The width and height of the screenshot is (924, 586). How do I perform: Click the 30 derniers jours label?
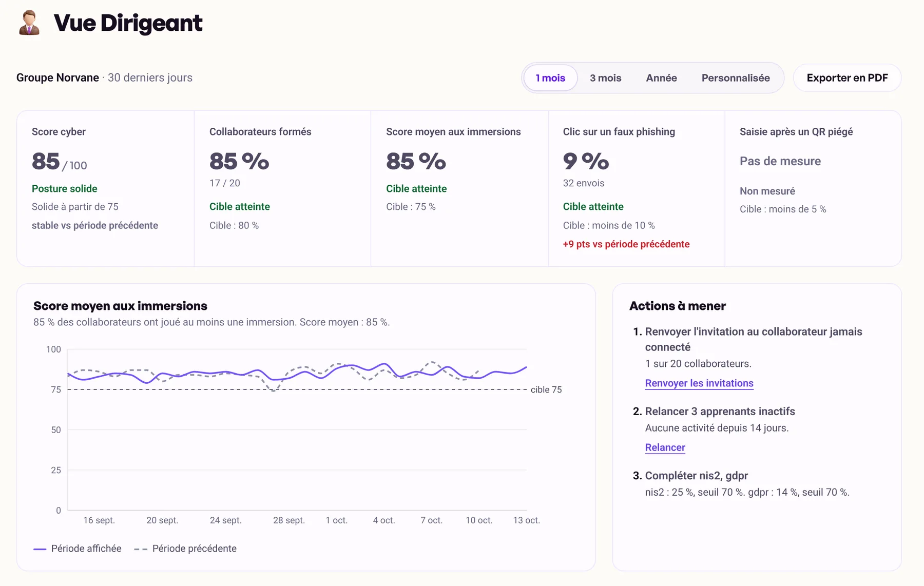150,77
